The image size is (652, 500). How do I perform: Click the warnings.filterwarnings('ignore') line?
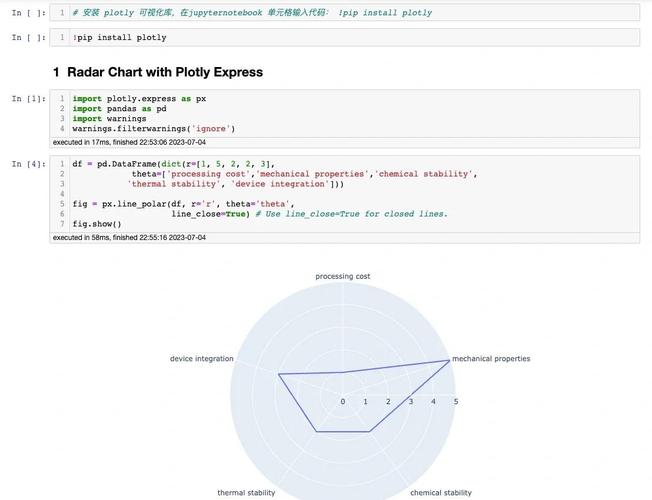point(154,128)
